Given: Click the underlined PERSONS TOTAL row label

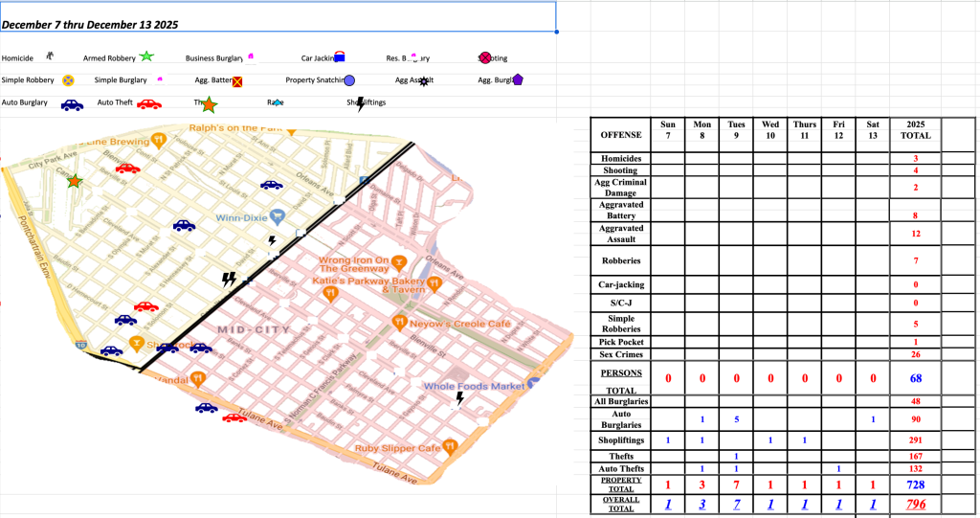Looking at the screenshot, I should (620, 378).
